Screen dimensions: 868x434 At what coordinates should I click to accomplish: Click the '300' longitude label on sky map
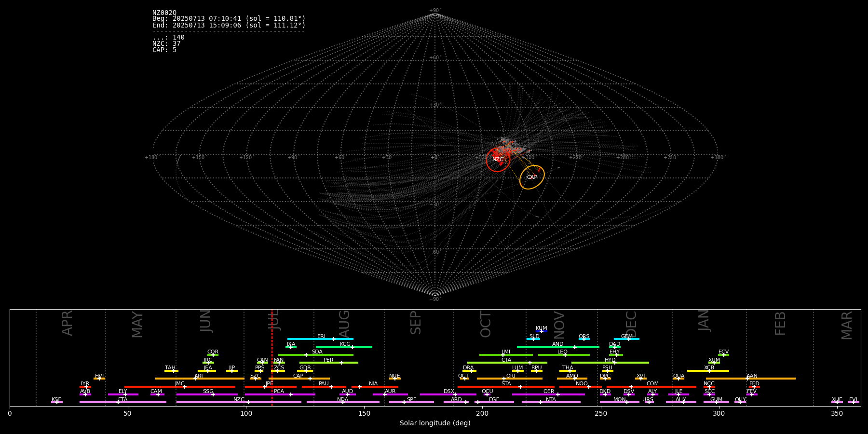529,157
